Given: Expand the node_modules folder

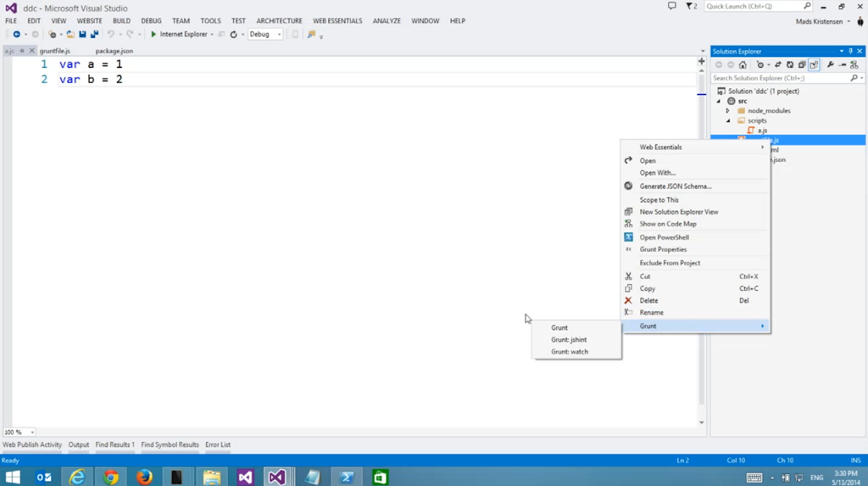Looking at the screenshot, I should (x=728, y=111).
